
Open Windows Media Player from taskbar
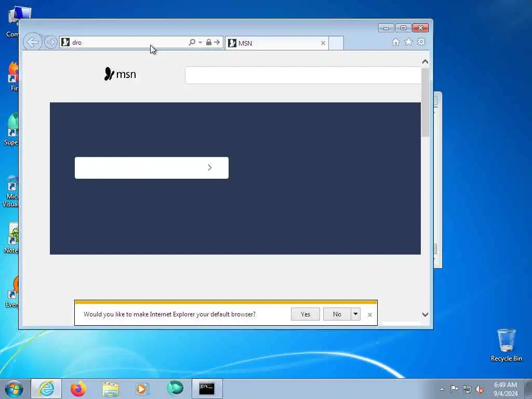pos(141,389)
